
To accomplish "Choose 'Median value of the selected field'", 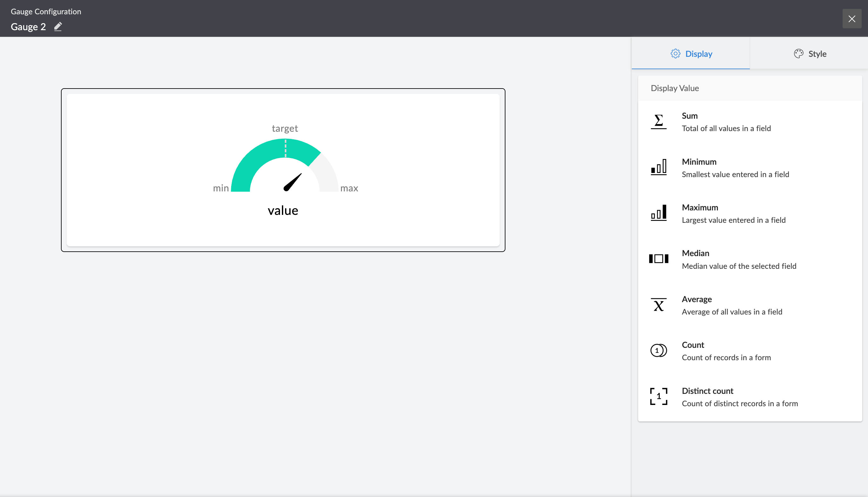I will pyautogui.click(x=738, y=266).
